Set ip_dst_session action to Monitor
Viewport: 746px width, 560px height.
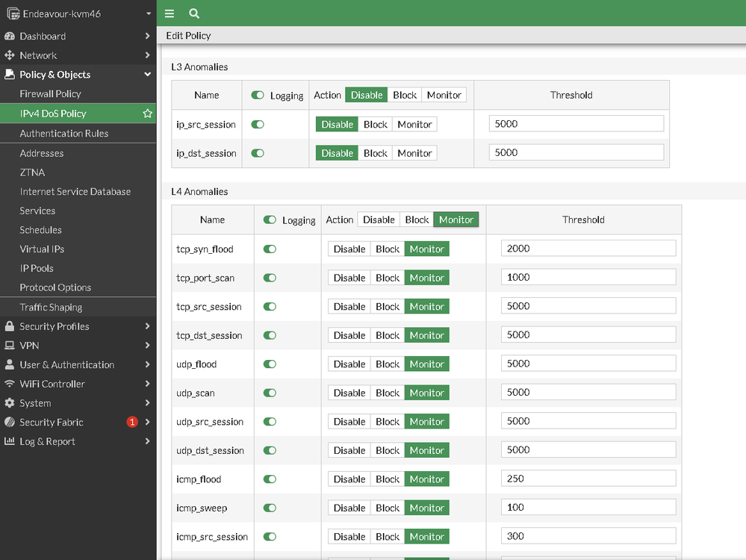pos(414,153)
